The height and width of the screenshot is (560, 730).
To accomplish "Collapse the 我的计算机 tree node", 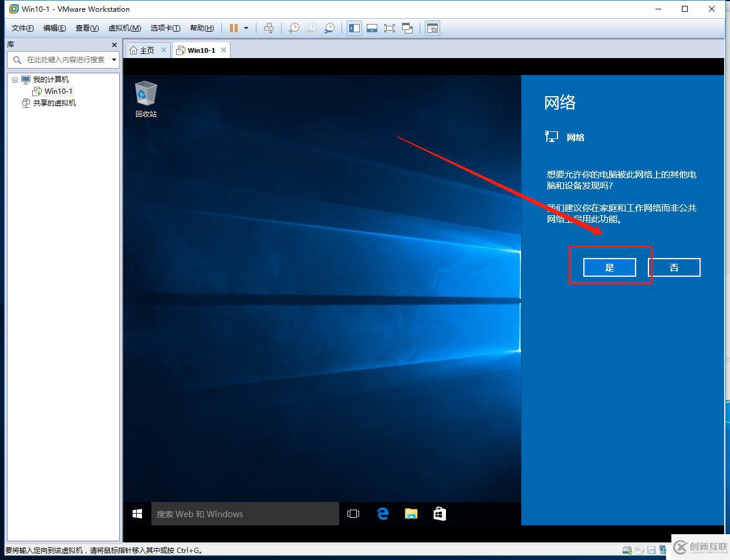I will 15,79.
